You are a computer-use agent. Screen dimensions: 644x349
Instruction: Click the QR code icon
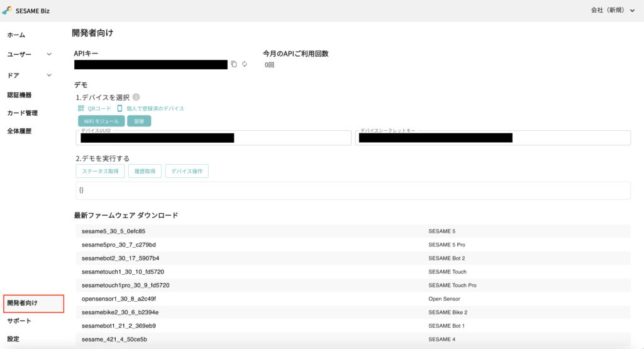[x=81, y=108]
